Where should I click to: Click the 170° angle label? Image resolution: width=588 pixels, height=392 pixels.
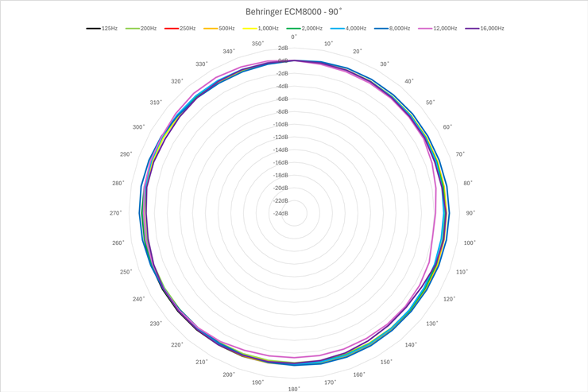pos(331,382)
